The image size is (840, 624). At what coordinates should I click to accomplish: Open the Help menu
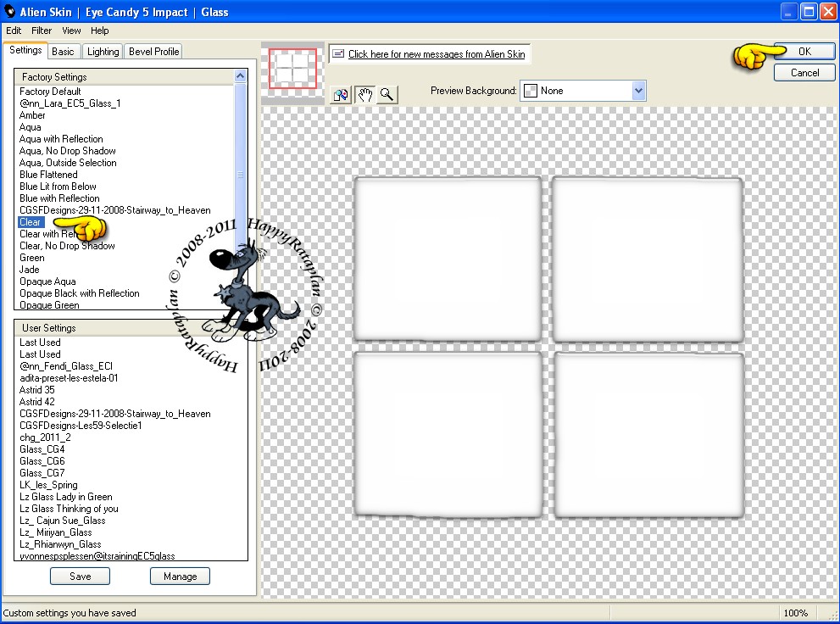100,31
